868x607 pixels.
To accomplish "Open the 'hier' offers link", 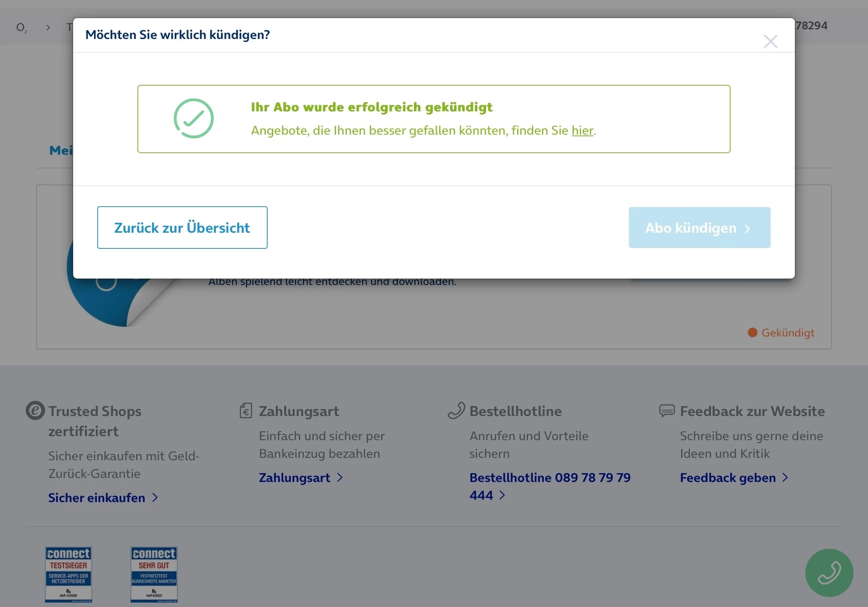I will click(x=582, y=131).
